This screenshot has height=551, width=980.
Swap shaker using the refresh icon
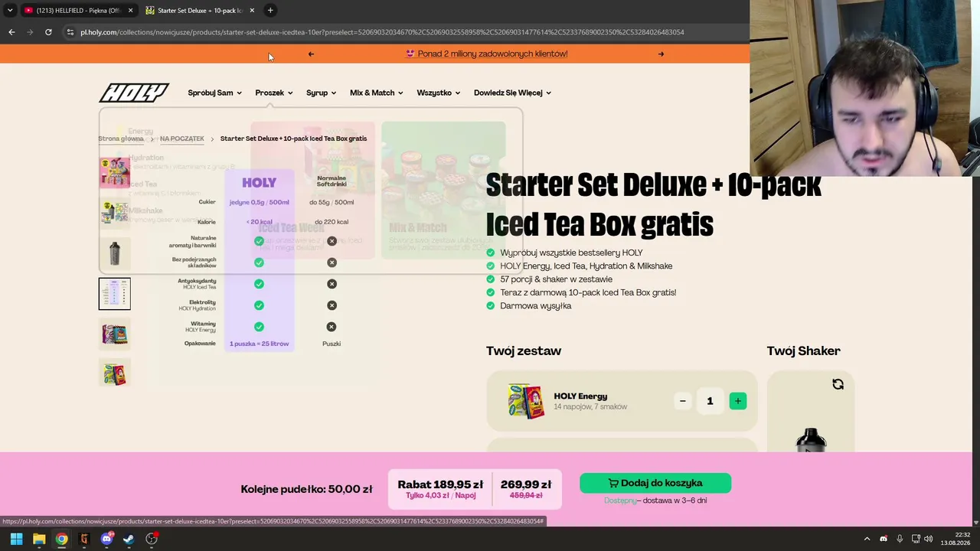pos(838,384)
